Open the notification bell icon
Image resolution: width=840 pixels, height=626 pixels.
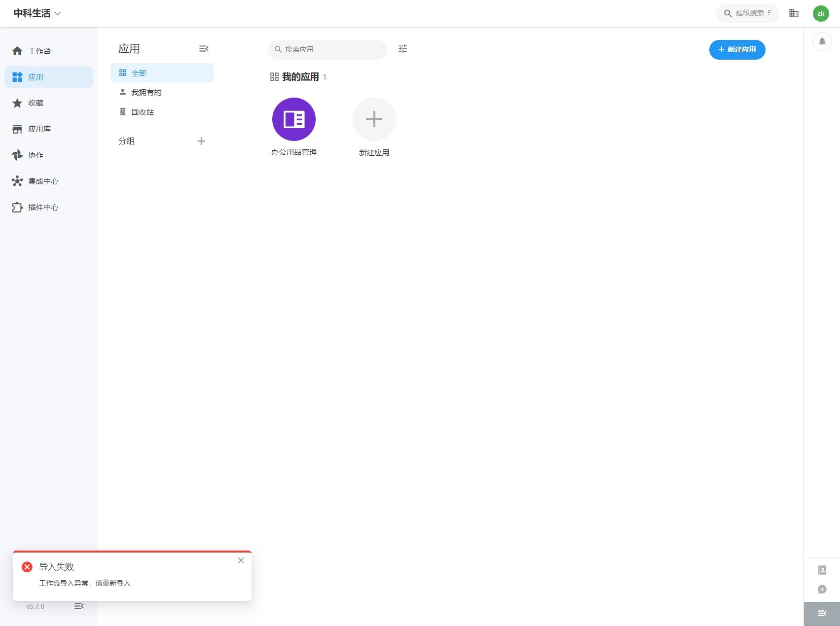pos(822,42)
